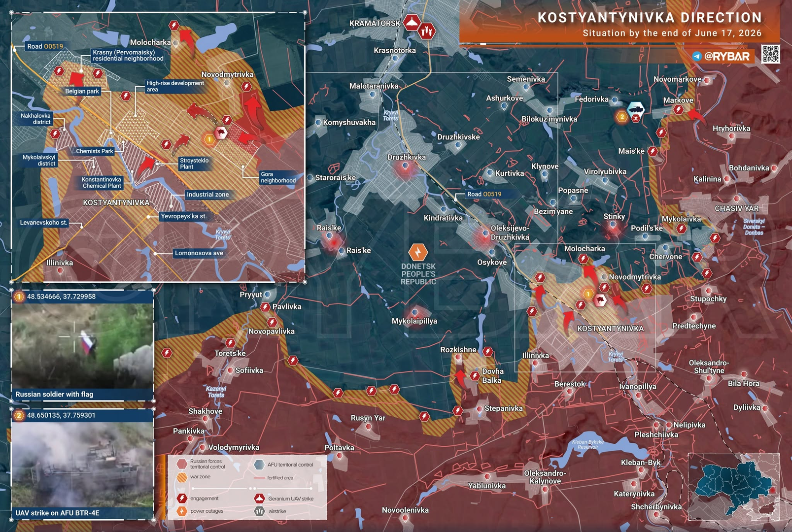Click the AFU territorial control legend swatch

pyautogui.click(x=259, y=465)
